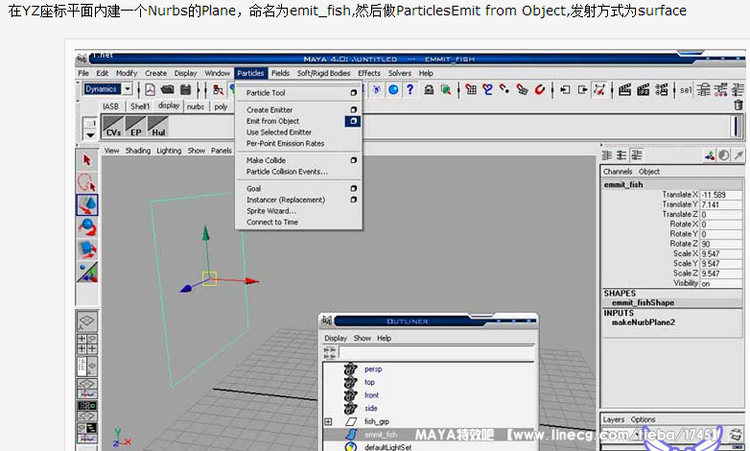750x451 pixels.
Task: Switch to persp/outliner layout
Action: click(87, 366)
